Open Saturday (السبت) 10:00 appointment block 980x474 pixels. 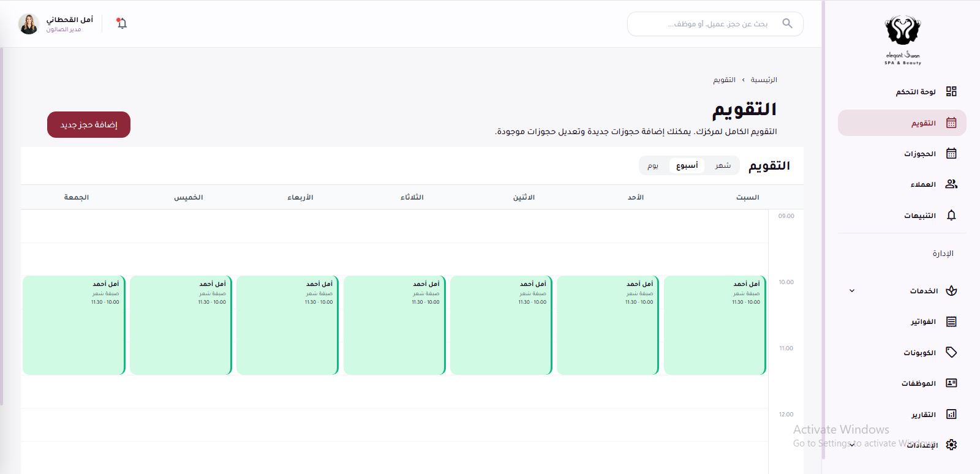point(714,325)
